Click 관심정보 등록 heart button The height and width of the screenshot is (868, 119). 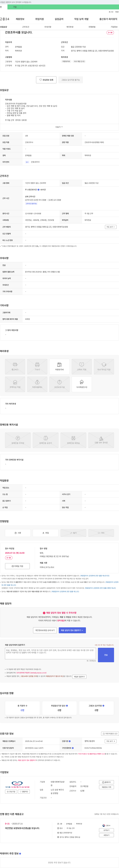click(46, 80)
